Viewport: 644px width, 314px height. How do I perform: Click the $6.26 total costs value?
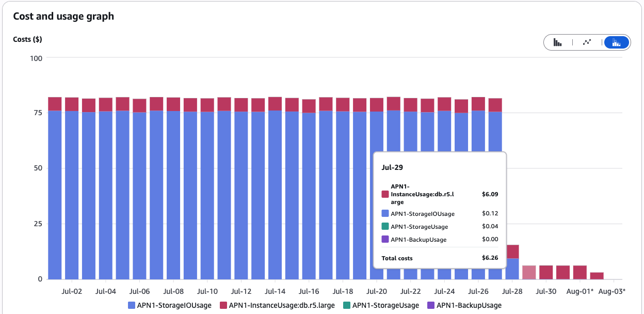(x=490, y=258)
